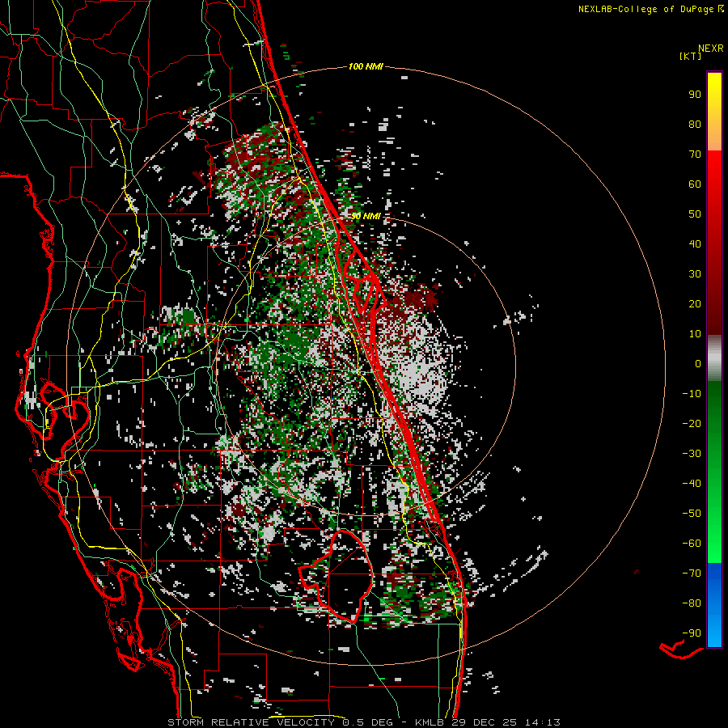
Task: Click the negative 40 scale label
Action: (x=692, y=484)
